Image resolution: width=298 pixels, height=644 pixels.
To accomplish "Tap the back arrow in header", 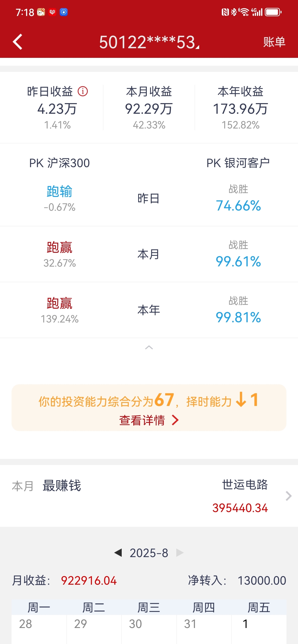I will (17, 42).
